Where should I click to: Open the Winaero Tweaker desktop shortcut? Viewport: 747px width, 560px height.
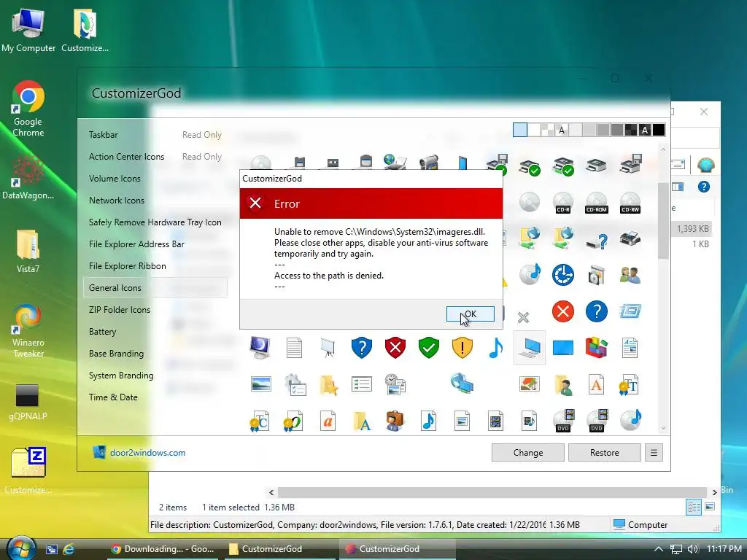[28, 331]
